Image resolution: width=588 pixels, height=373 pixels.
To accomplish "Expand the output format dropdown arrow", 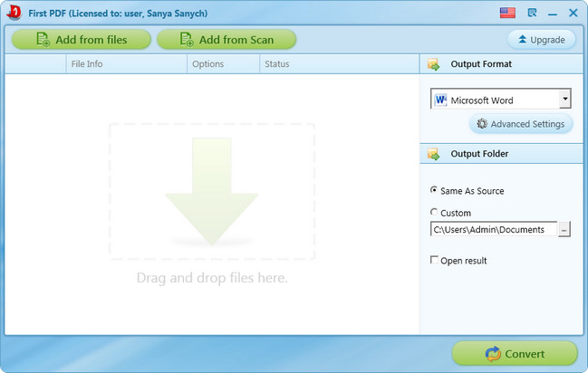I will [564, 100].
